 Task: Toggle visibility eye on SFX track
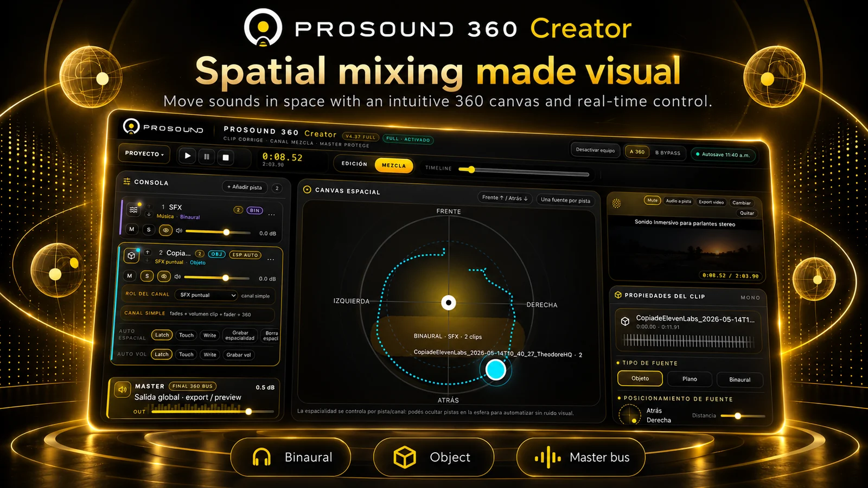point(165,230)
